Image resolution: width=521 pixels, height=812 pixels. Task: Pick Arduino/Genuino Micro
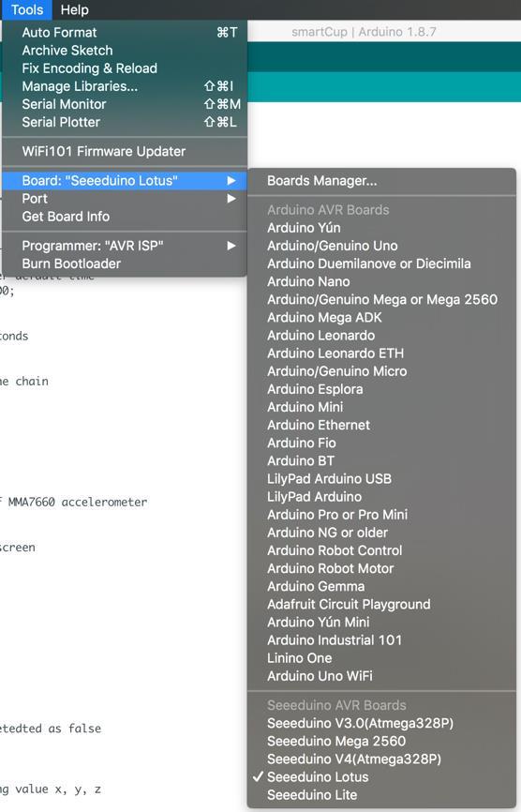[x=381, y=371]
